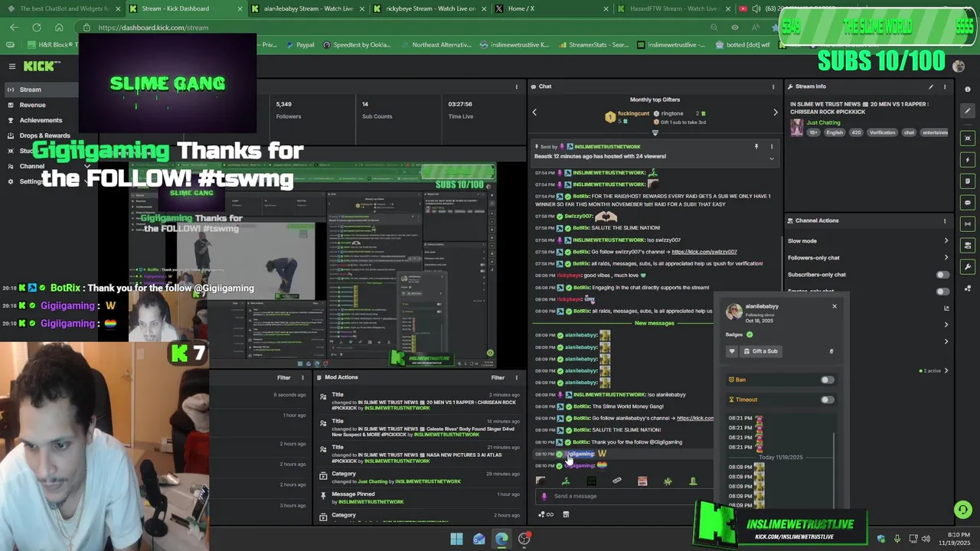Click Gigiigaming username in chat
This screenshot has width=980, height=551.
pyautogui.click(x=580, y=454)
